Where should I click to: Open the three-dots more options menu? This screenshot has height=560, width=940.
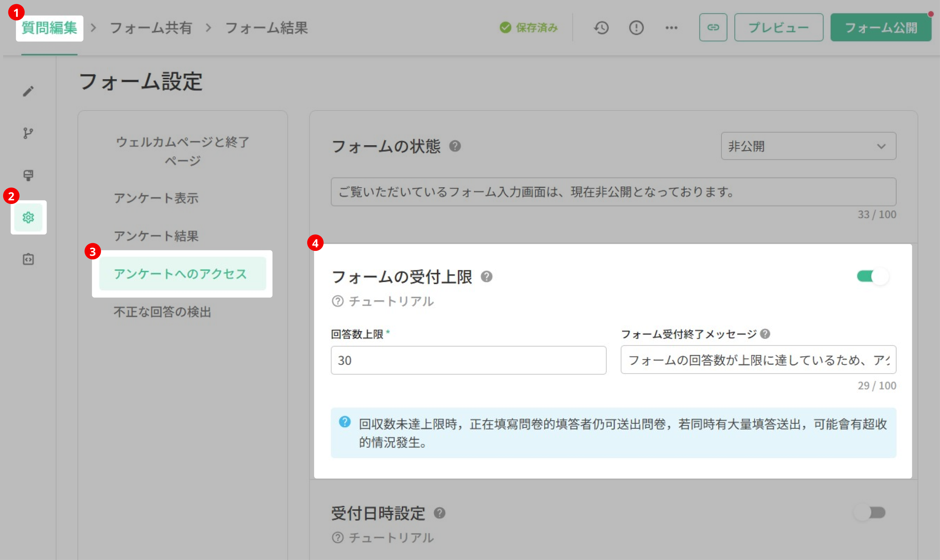[671, 27]
